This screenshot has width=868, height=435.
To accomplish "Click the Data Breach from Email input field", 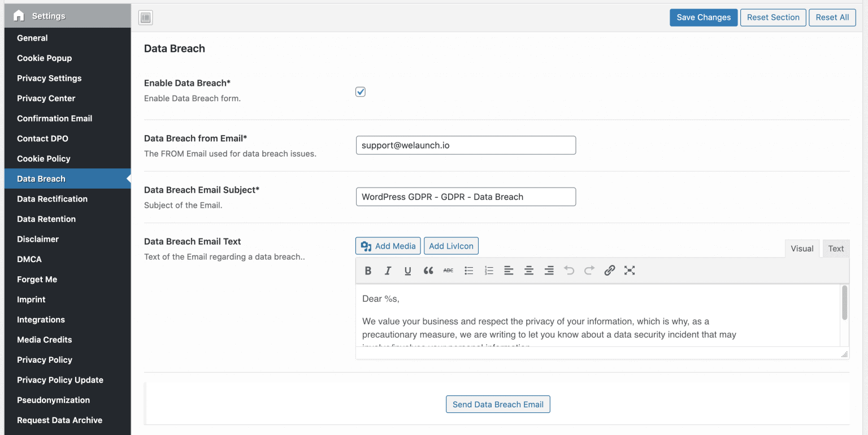I will (x=466, y=145).
